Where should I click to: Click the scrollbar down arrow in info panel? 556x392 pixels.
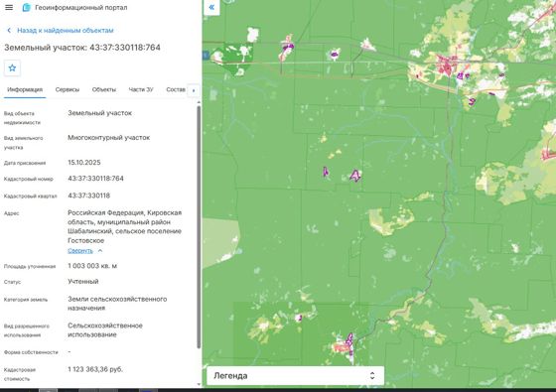click(199, 384)
